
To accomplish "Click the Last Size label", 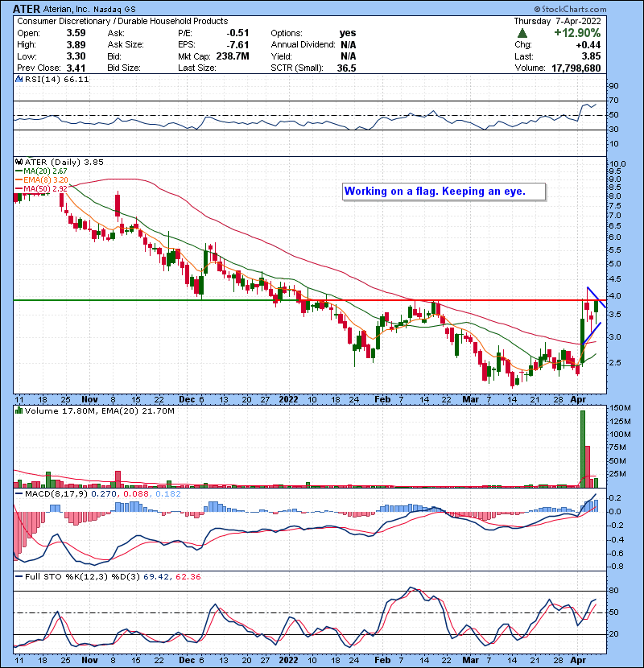I will coord(197,68).
